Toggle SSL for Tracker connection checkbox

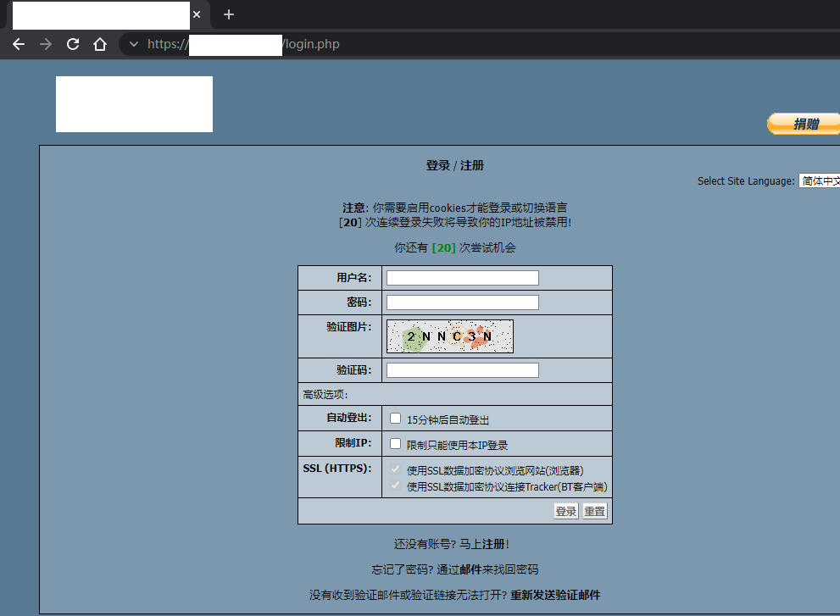(x=395, y=486)
